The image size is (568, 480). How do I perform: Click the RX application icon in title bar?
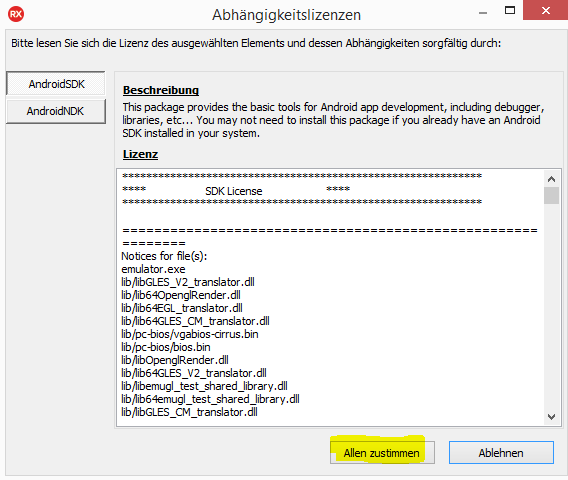(16, 14)
